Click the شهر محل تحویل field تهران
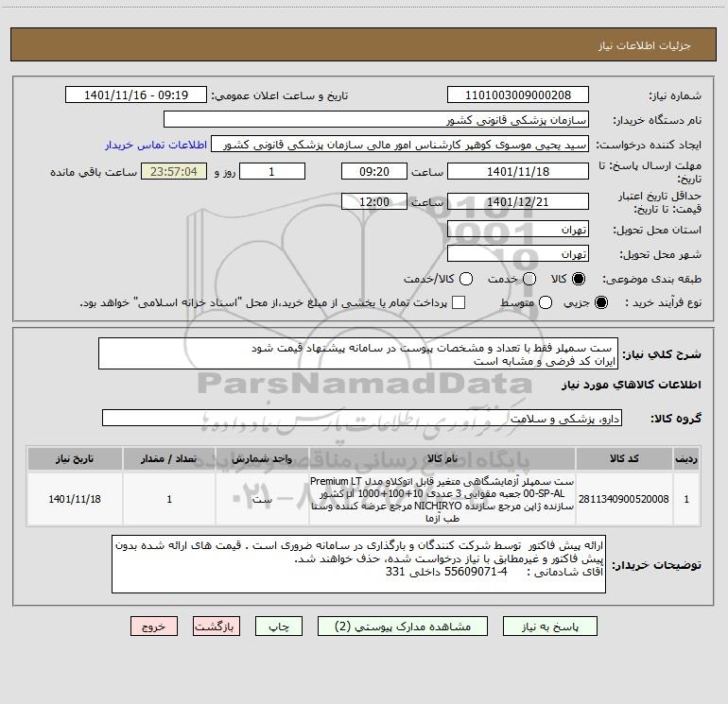Image resolution: width=728 pixels, height=704 pixels. 518,254
